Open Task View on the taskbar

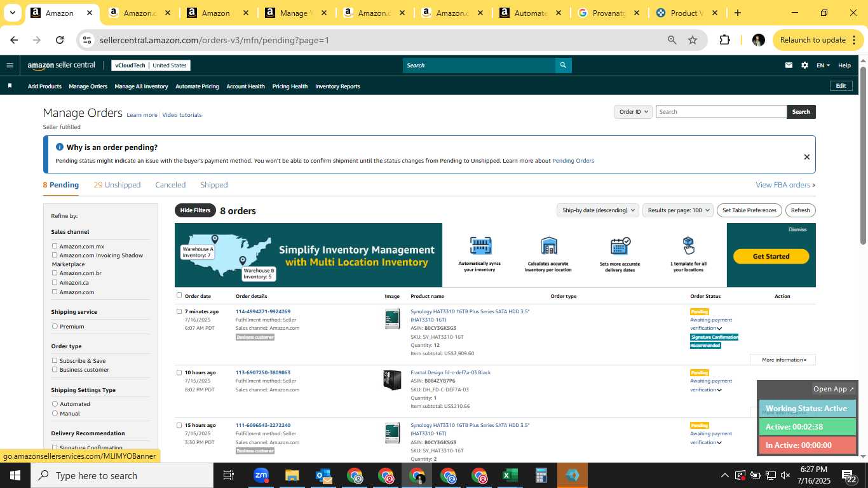pos(229,475)
